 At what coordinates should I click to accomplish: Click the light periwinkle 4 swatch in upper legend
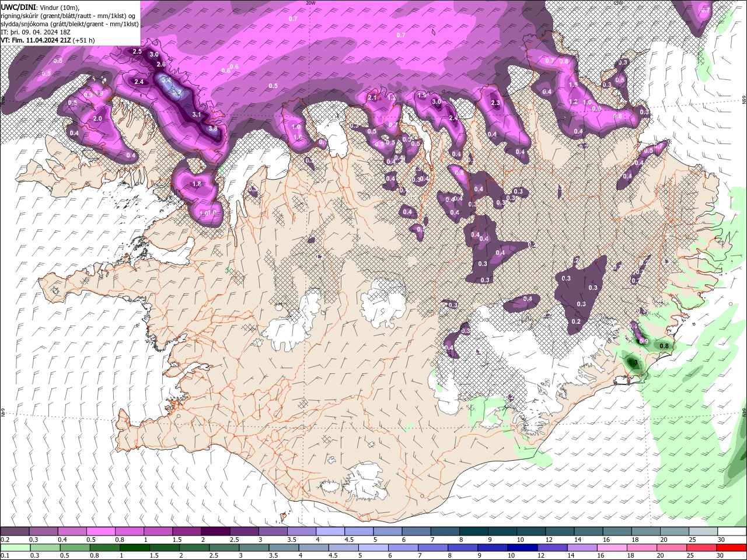coord(330,531)
